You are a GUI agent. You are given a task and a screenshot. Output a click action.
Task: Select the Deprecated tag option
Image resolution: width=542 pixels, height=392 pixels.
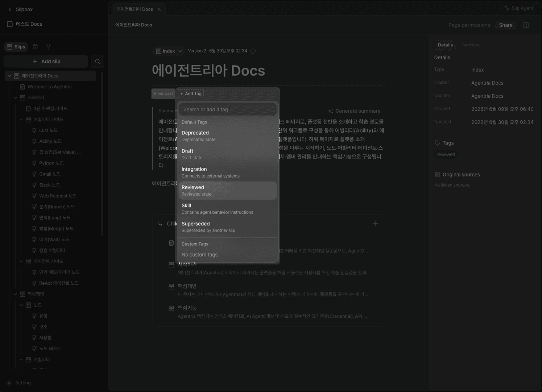(228, 136)
